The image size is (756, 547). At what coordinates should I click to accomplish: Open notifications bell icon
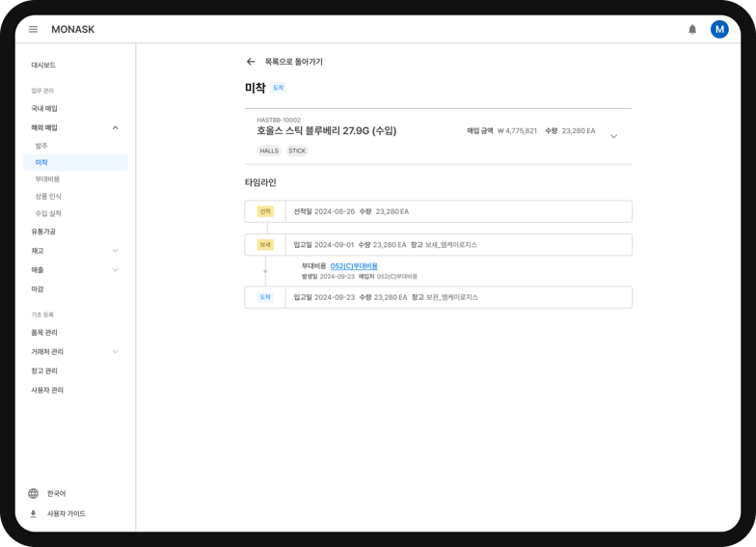(x=692, y=29)
